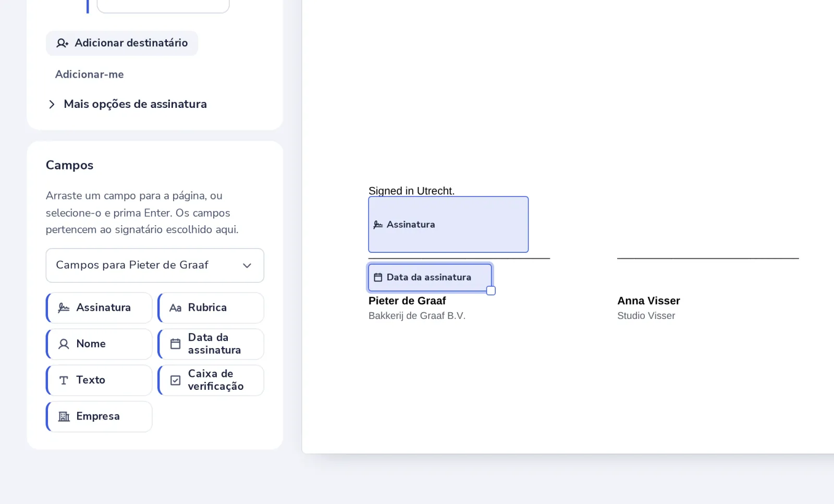Viewport: 834px width, 504px height.
Task: Click the Adicionar destinatário button
Action: pos(122,43)
